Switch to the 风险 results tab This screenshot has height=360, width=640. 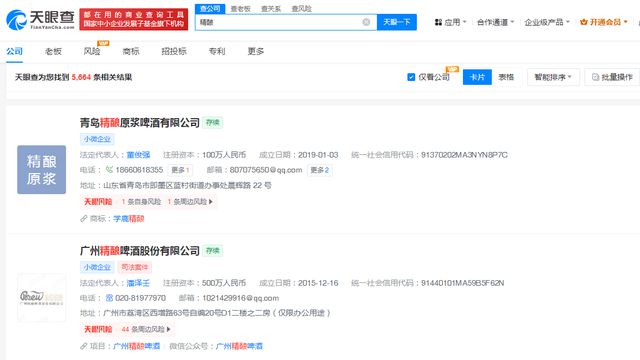click(92, 51)
